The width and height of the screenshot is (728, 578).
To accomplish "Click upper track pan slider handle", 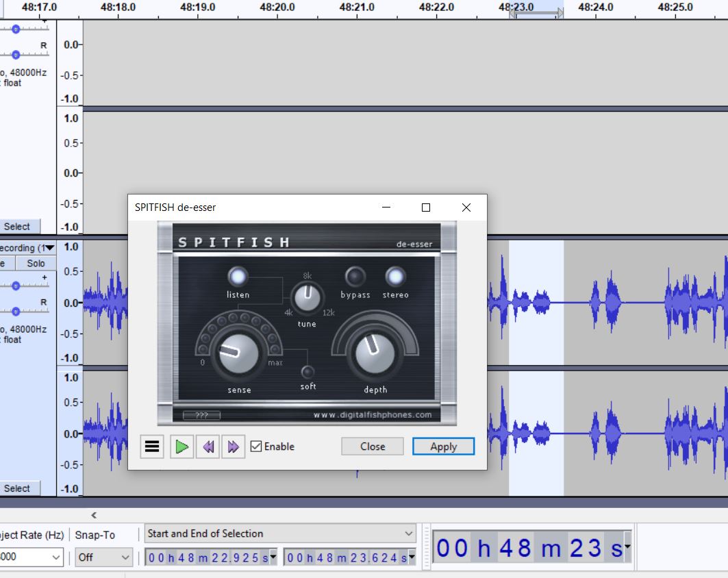I will 16,55.
